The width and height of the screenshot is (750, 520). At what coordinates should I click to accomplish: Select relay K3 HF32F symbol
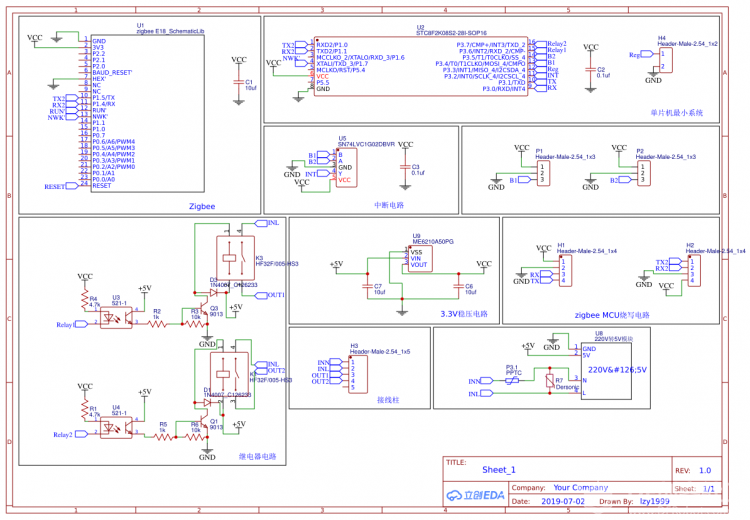click(x=235, y=258)
